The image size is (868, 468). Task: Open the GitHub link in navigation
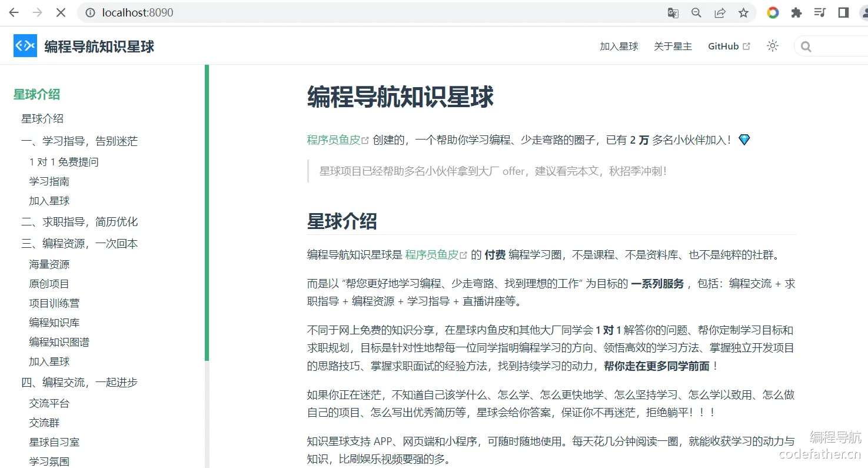[x=729, y=47]
